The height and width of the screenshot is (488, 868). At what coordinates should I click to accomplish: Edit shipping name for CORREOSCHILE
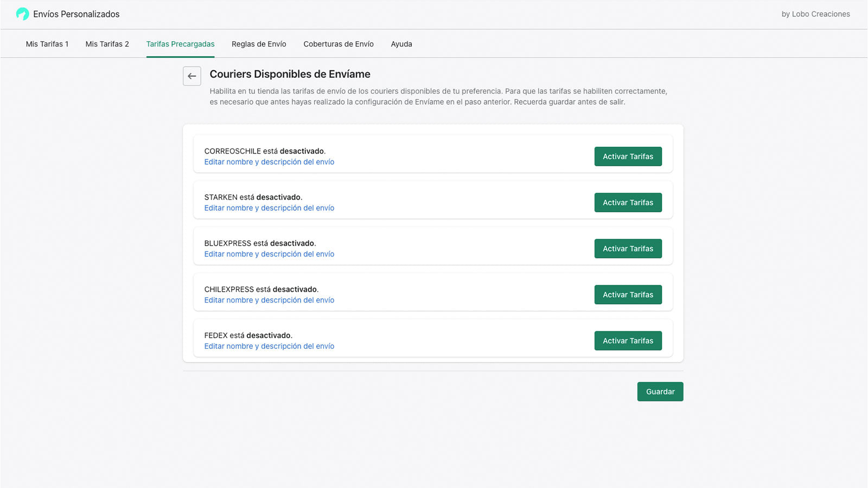tap(269, 162)
